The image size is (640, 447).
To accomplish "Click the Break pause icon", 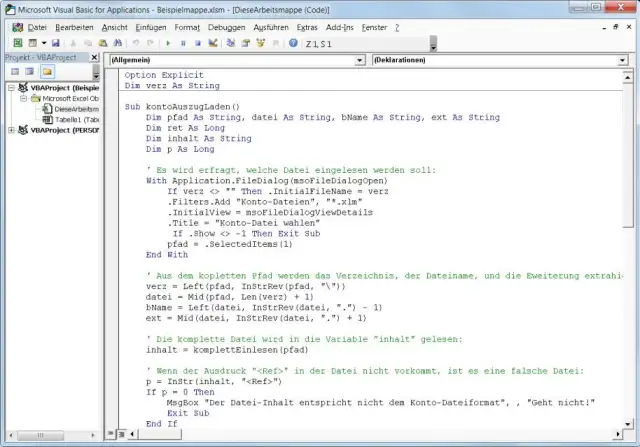I will pyautogui.click(x=183, y=43).
